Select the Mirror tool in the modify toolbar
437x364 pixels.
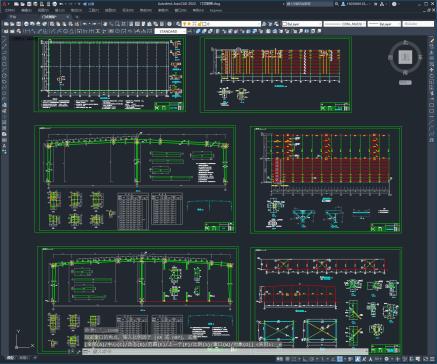click(432, 52)
